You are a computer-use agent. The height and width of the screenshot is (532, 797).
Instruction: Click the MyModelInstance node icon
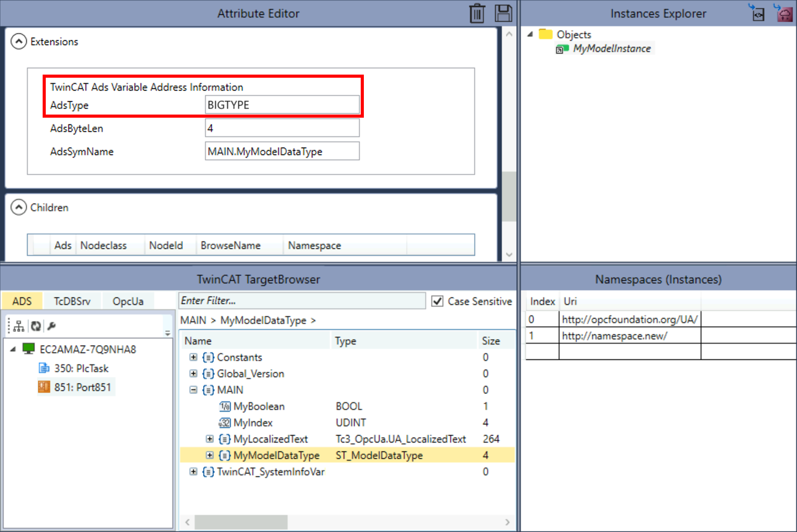(562, 49)
